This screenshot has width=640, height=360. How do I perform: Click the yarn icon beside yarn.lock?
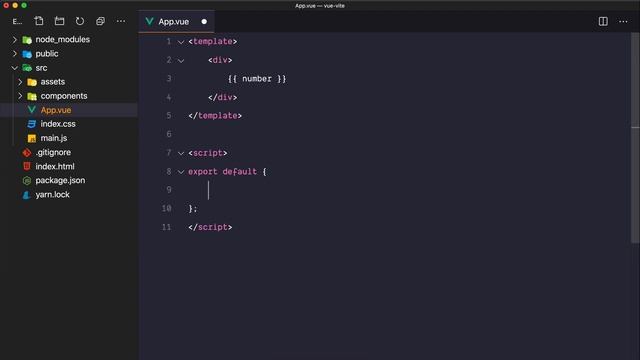pyautogui.click(x=27, y=195)
